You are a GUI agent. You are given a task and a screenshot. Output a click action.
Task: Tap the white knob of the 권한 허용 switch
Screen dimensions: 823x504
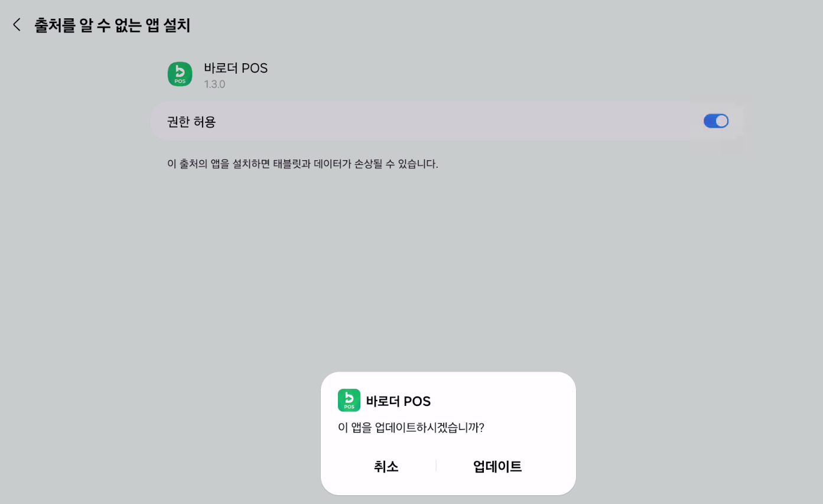721,121
